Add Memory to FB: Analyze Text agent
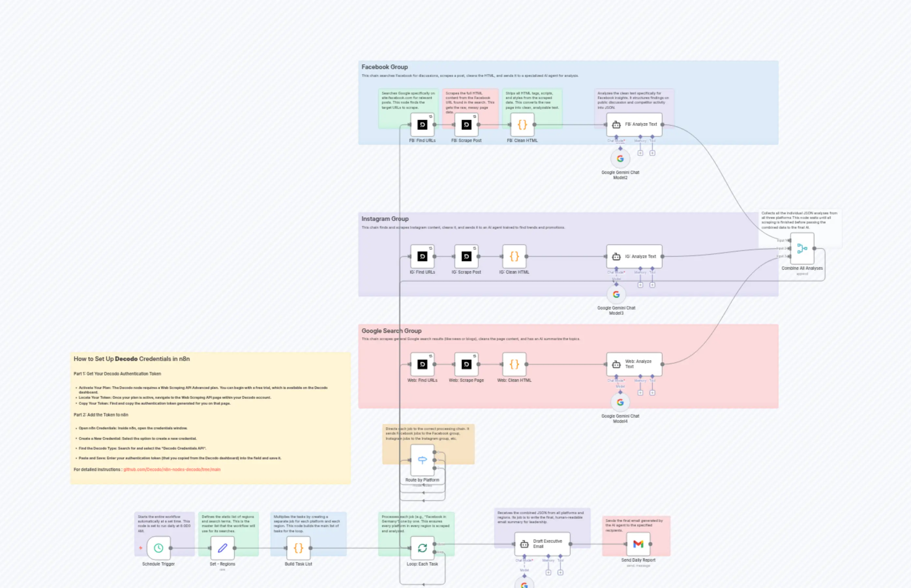This screenshot has width=911, height=588. [640, 153]
